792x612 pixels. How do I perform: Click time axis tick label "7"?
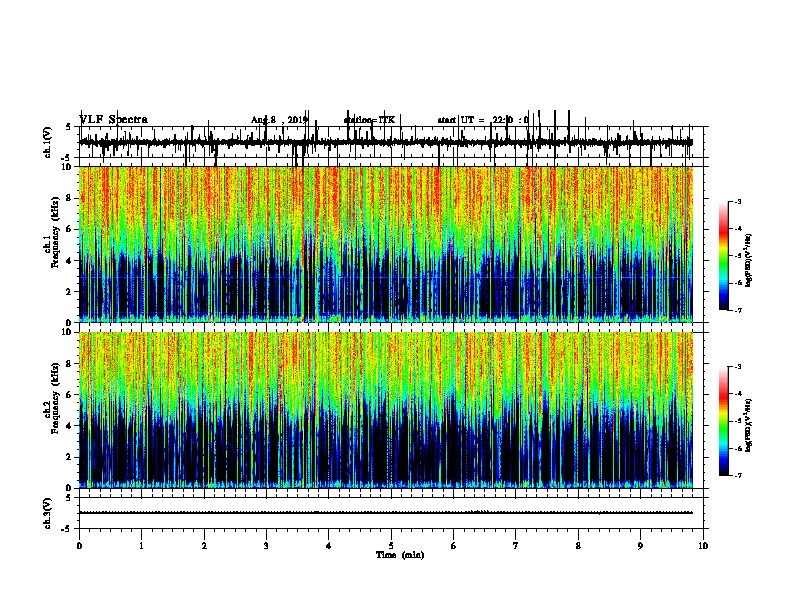pos(516,546)
